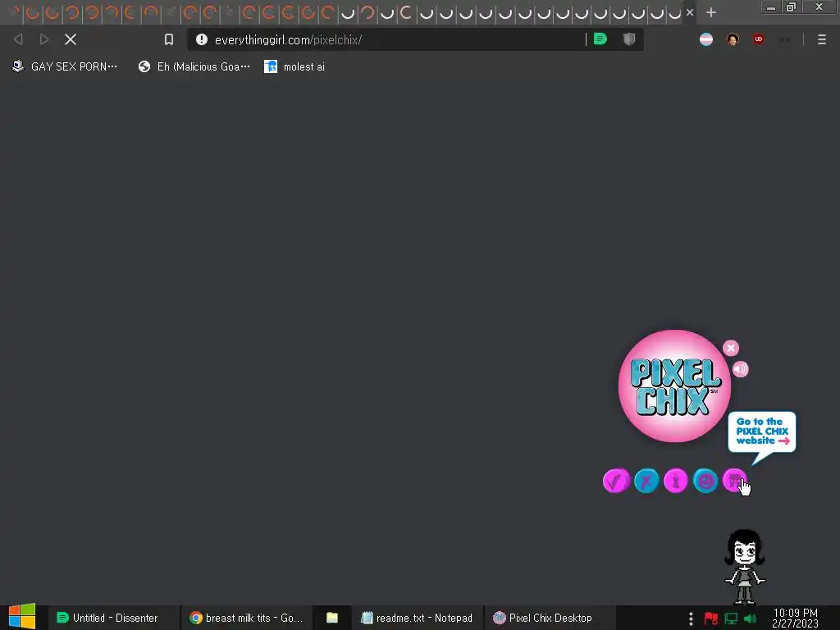
Task: Click the striped flag extension icon
Action: [x=706, y=39]
